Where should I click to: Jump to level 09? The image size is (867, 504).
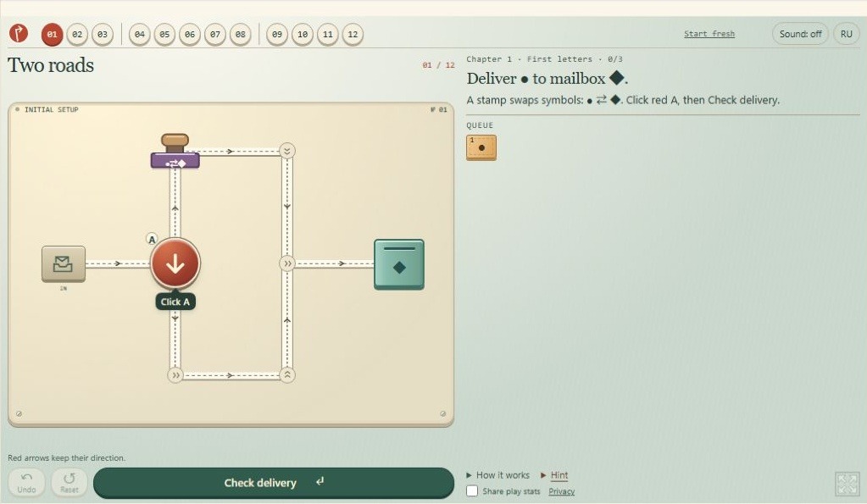277,34
